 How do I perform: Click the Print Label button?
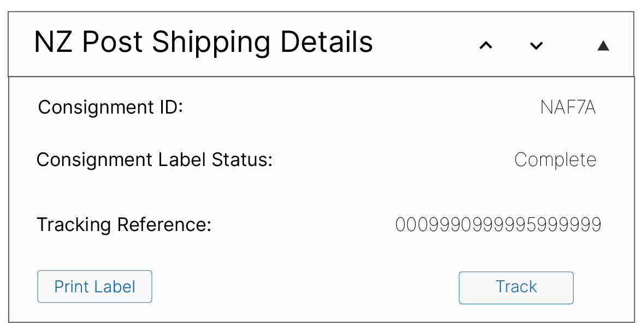click(94, 287)
